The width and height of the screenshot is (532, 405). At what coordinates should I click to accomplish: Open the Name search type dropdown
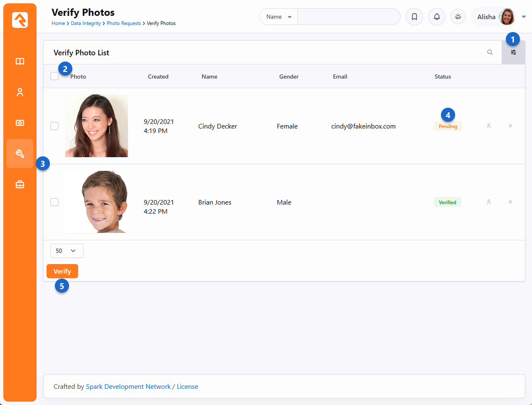(278, 17)
